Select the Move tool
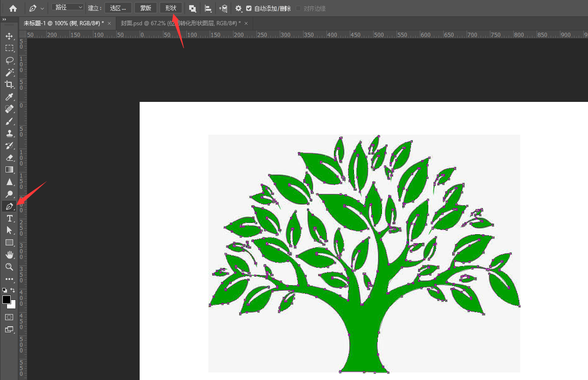The height and width of the screenshot is (380, 588). 9,36
